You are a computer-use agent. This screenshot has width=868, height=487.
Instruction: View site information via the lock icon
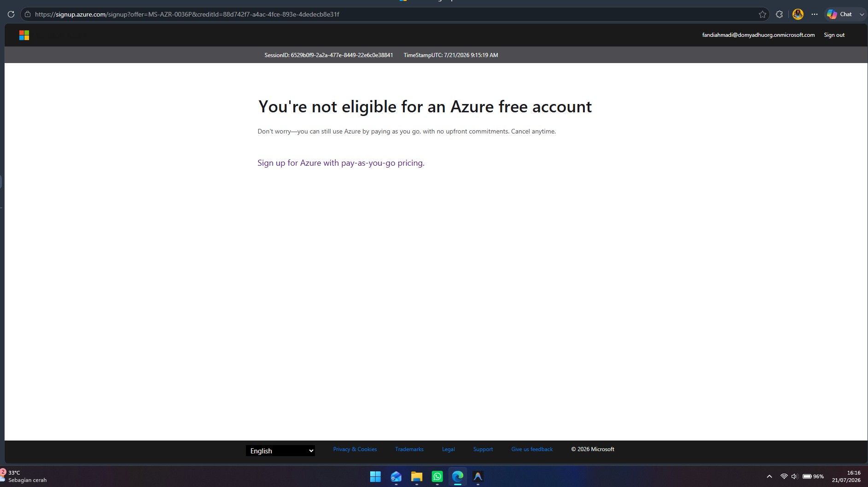coord(28,14)
